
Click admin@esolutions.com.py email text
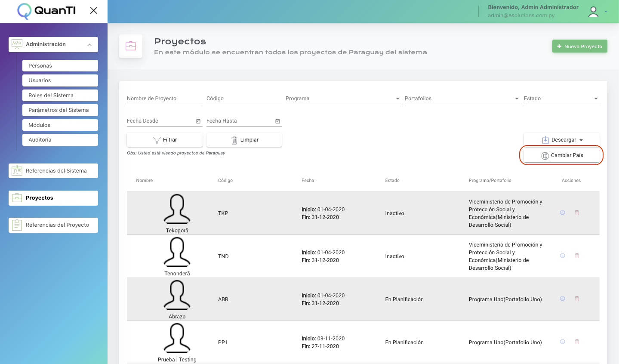[x=521, y=15]
